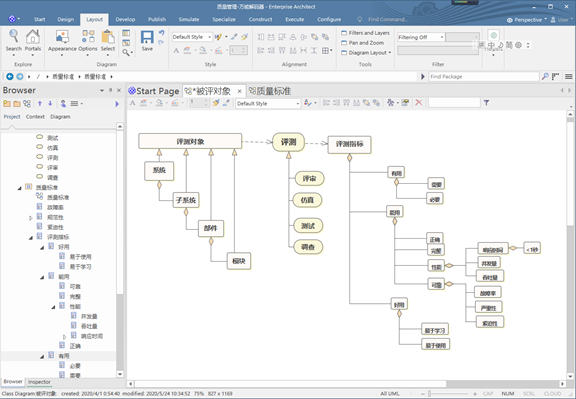Screen dimensions: 576x399
Task: Click the new diagram icon in Browser toolbar
Action: [x=27, y=104]
